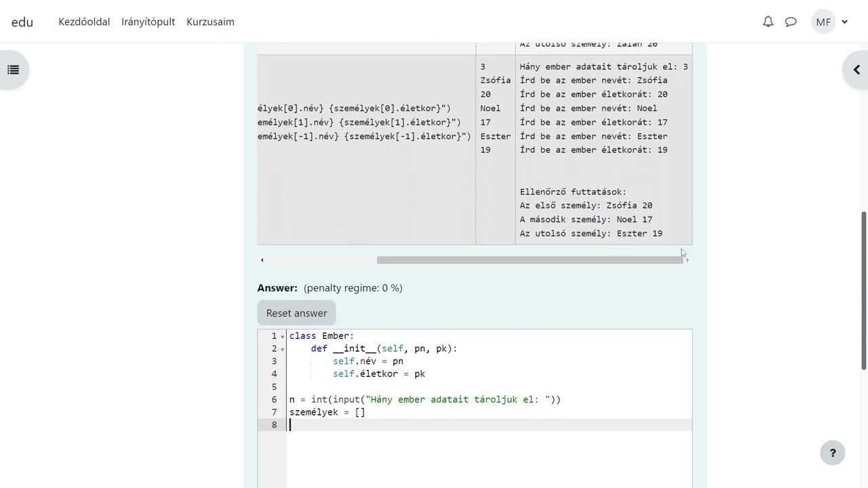The width and height of the screenshot is (868, 488).
Task: Click the table's horizontal scrollbar thumb
Action: (530, 260)
